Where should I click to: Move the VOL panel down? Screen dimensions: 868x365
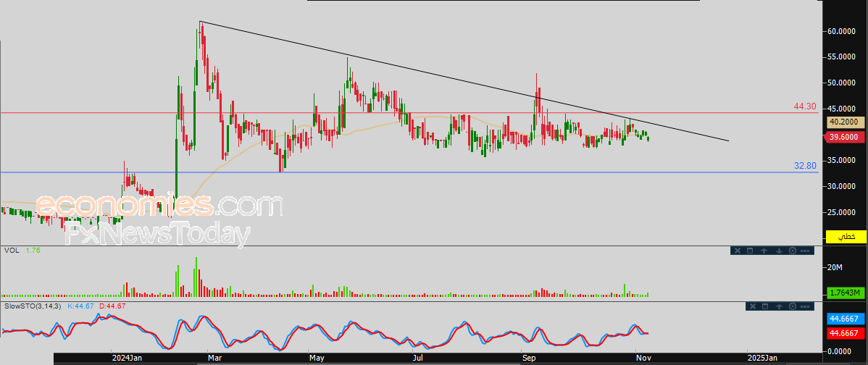(x=779, y=251)
